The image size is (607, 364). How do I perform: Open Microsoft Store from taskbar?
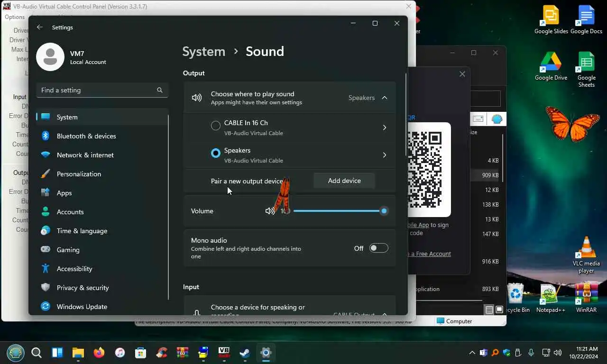coord(140,353)
